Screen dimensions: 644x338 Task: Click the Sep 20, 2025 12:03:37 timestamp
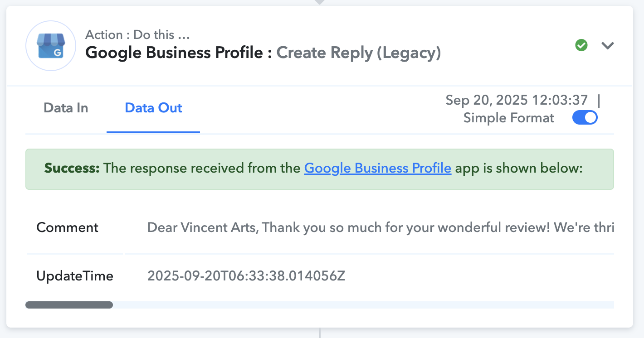[x=517, y=100]
